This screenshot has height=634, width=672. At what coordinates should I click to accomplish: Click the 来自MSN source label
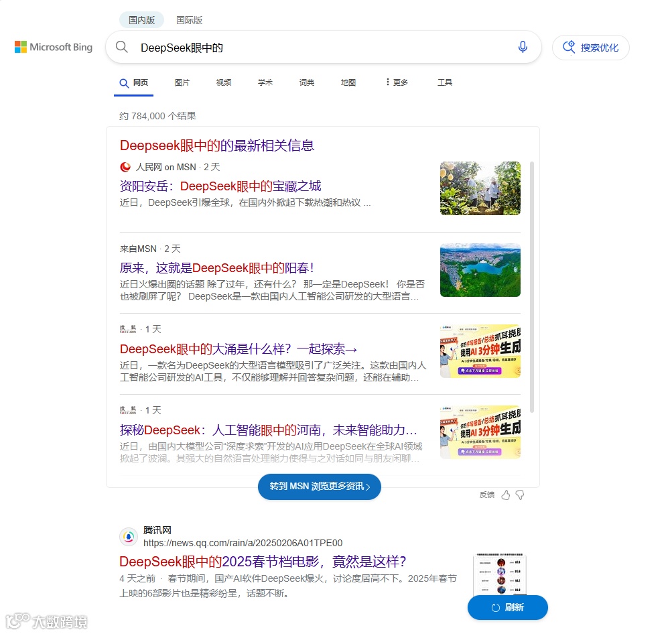138,249
